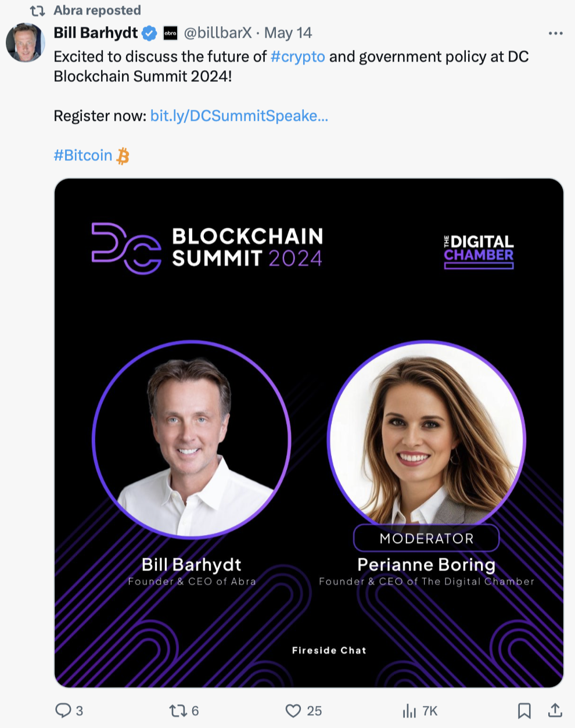Click the @billbarX handle
The width and height of the screenshot is (575, 728).
tap(218, 33)
